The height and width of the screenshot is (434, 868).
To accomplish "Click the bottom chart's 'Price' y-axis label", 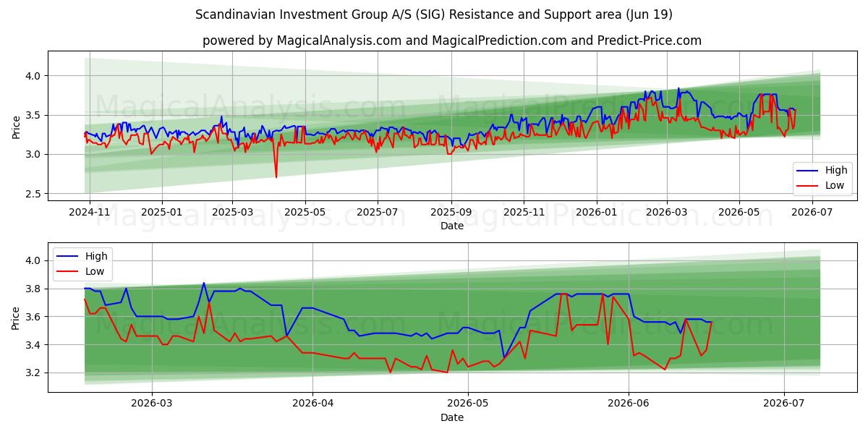I will 17,317.
